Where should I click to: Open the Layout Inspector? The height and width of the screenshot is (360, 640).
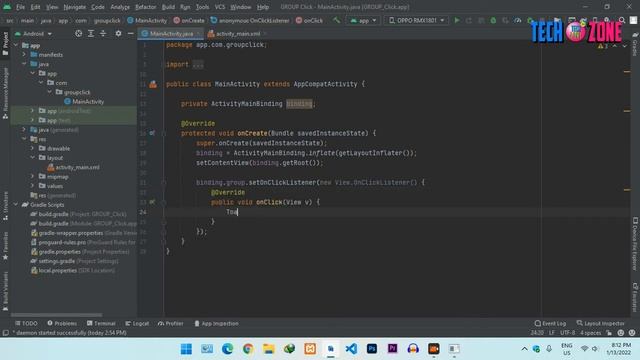point(600,323)
